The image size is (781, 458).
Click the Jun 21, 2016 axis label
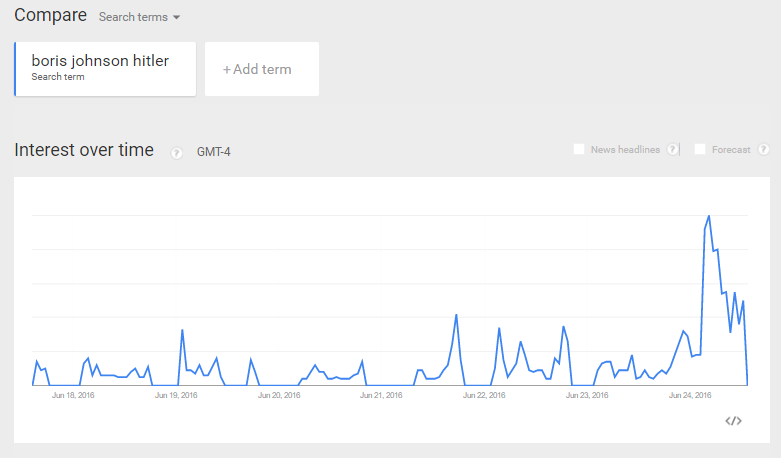(382, 395)
